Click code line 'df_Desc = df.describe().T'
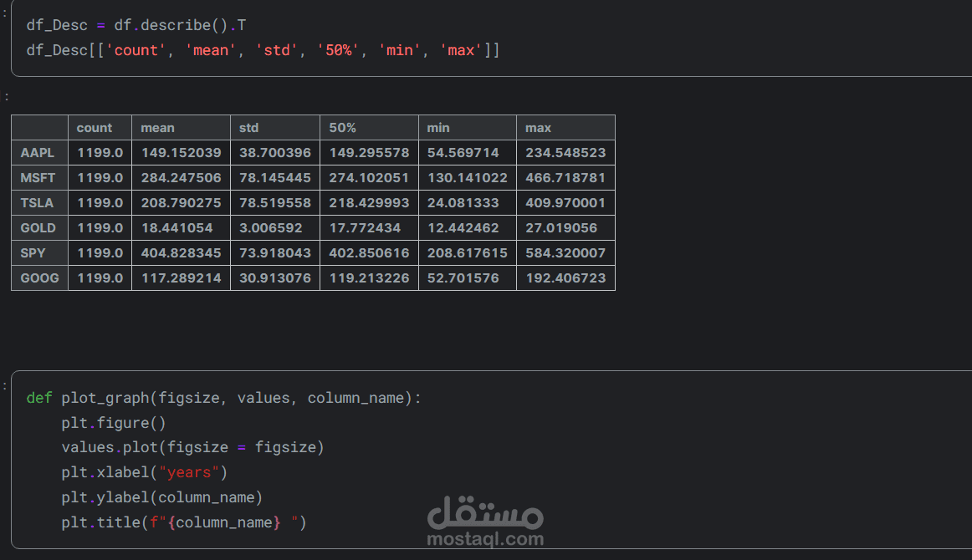 [x=136, y=25]
